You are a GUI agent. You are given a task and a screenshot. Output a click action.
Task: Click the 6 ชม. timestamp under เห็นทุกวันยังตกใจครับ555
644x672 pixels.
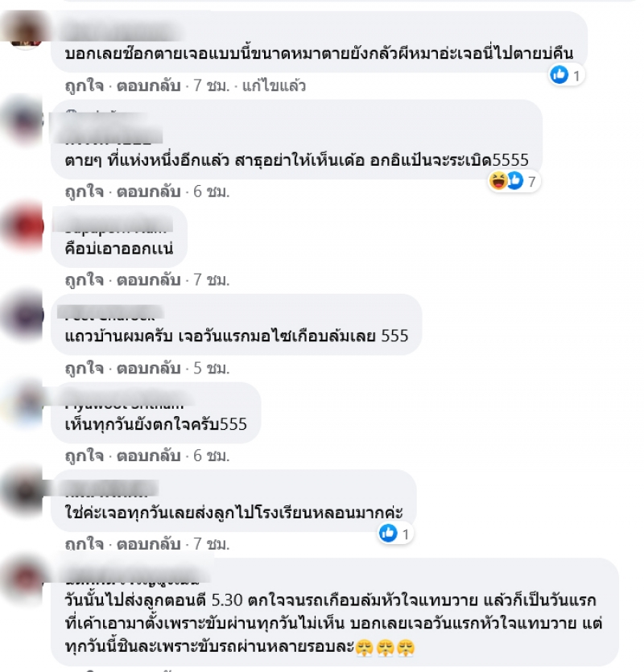click(212, 456)
